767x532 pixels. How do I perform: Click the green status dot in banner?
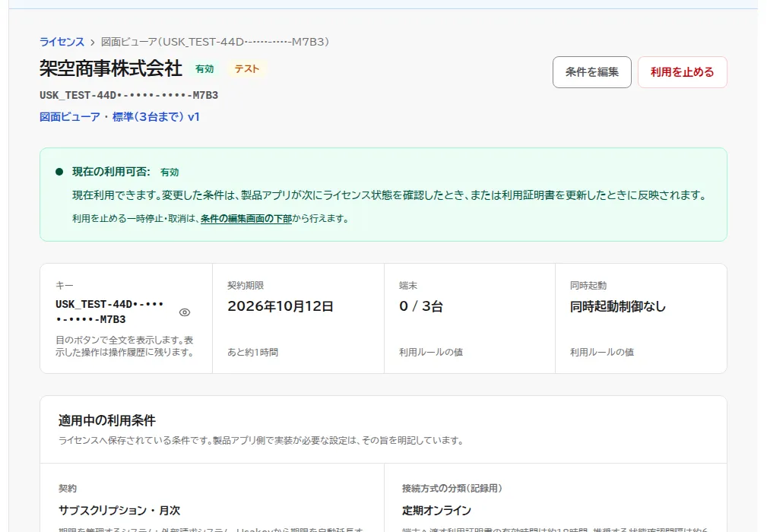click(x=60, y=172)
